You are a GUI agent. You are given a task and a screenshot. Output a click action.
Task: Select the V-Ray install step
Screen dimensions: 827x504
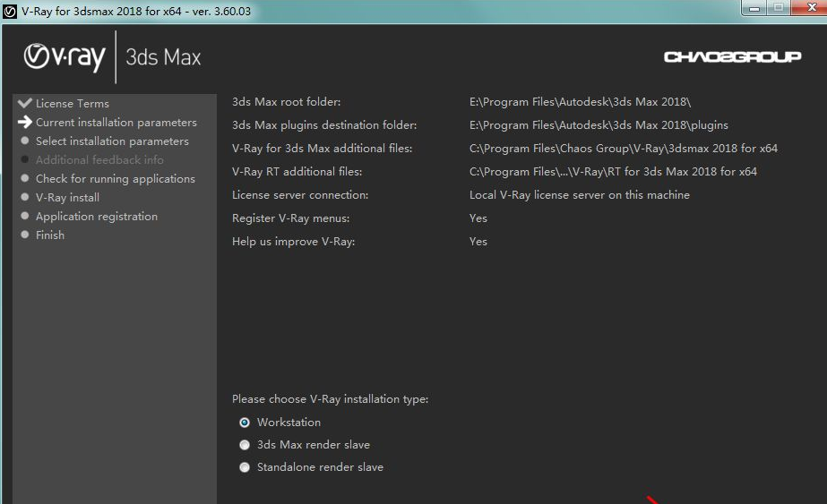[67, 198]
